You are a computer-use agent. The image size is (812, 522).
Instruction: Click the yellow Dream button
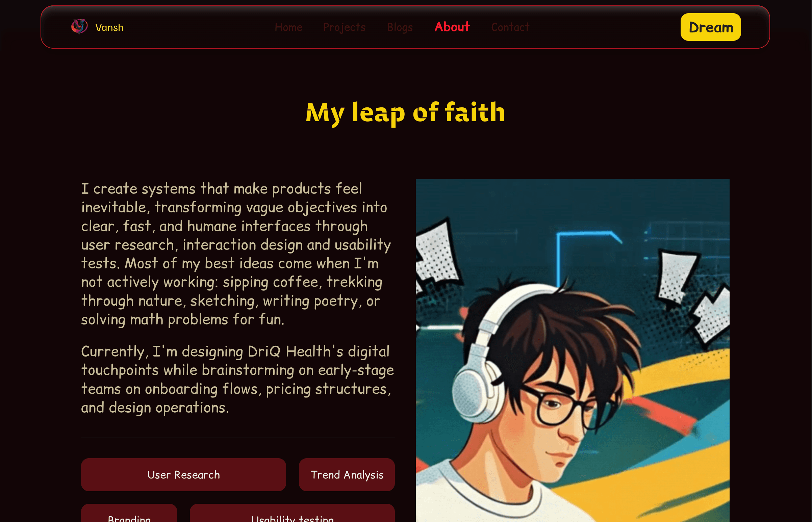[x=710, y=27]
